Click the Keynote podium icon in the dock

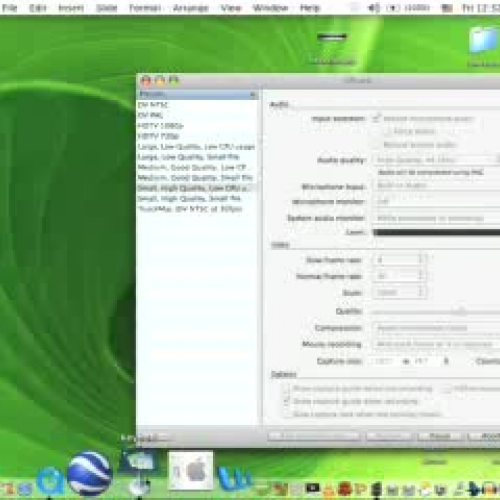coord(139,473)
